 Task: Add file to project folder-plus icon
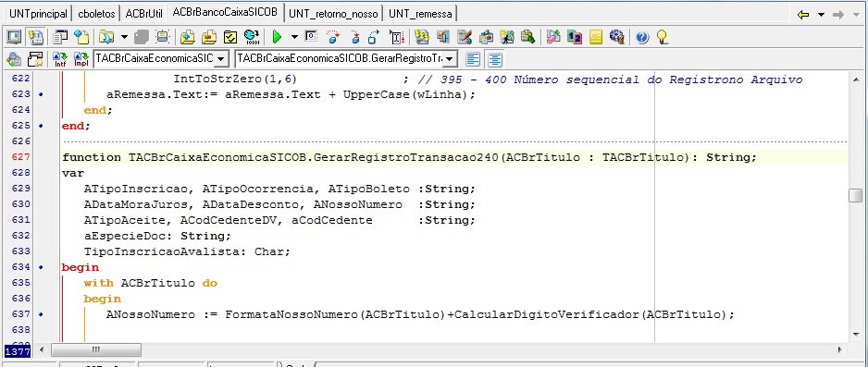[188, 37]
